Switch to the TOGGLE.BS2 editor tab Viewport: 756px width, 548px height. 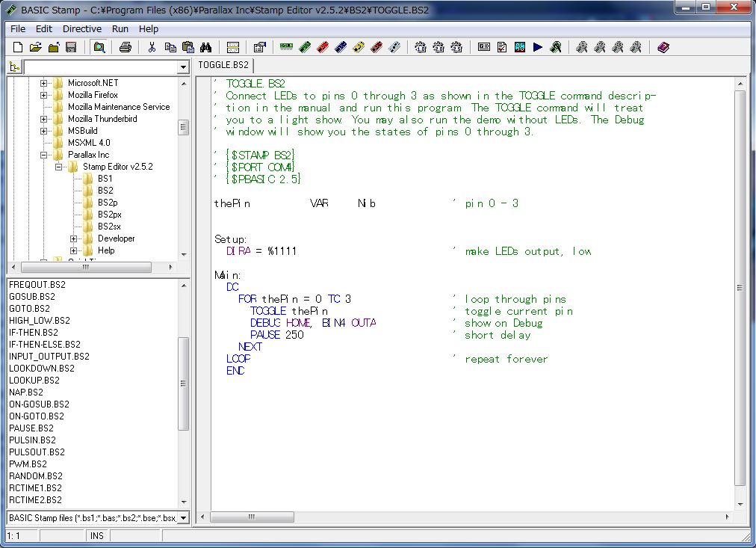coord(223,65)
